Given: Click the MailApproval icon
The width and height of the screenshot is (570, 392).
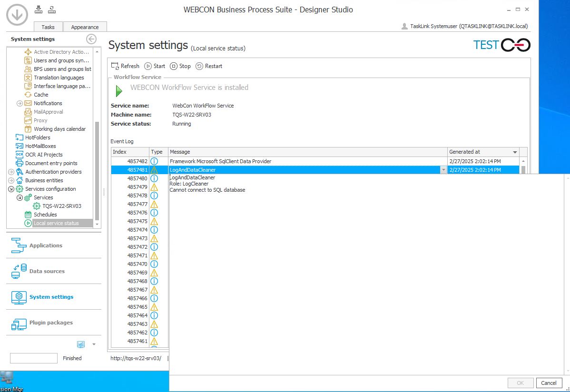Looking at the screenshot, I should [x=28, y=112].
